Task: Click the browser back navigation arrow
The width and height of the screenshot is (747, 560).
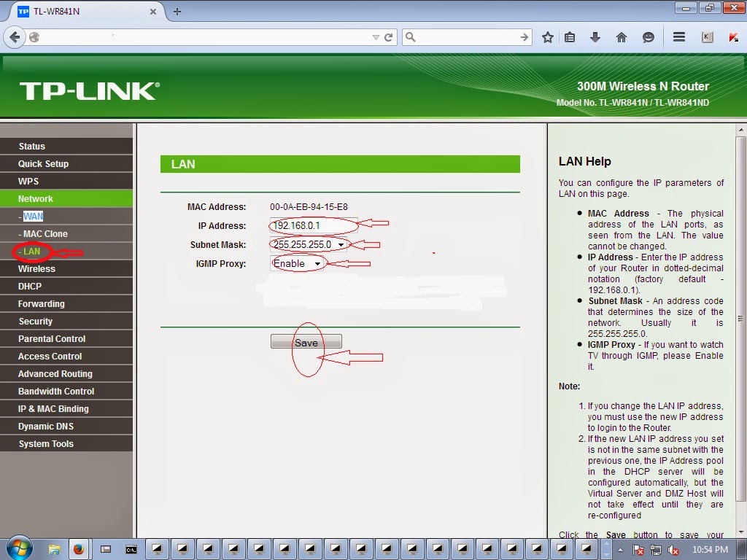Action: (15, 37)
